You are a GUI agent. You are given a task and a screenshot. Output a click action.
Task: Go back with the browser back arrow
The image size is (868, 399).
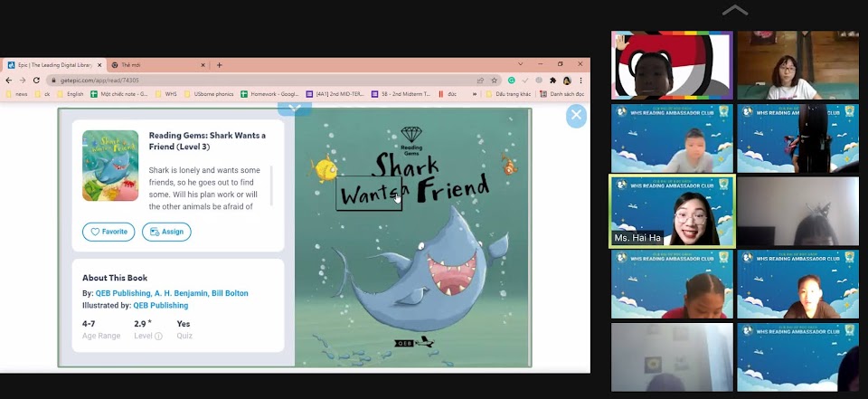[x=9, y=81]
